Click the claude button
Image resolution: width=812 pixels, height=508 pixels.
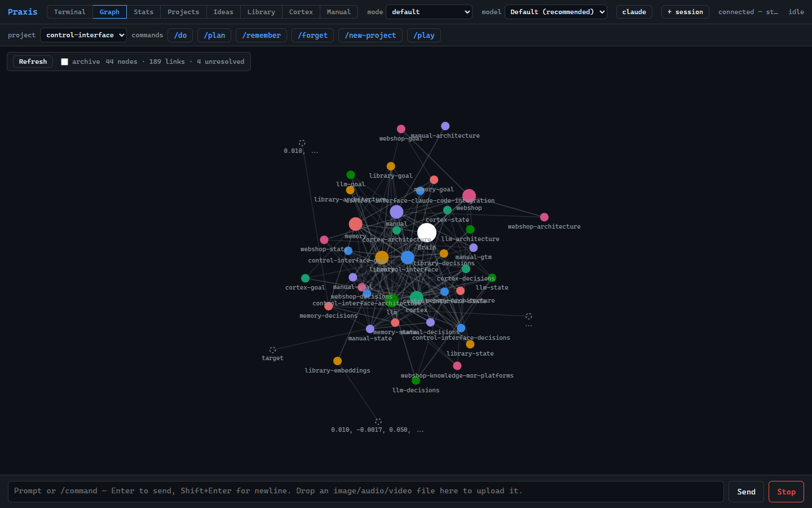634,12
